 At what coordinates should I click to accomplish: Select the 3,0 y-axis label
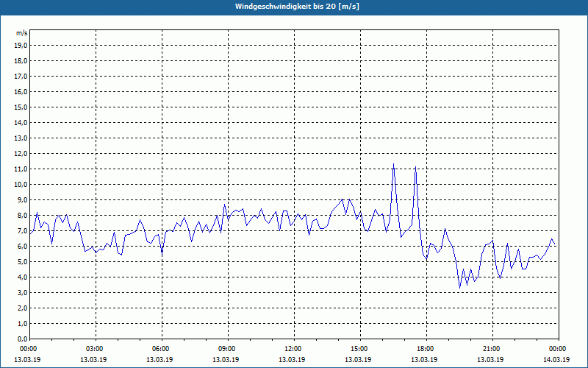point(22,292)
